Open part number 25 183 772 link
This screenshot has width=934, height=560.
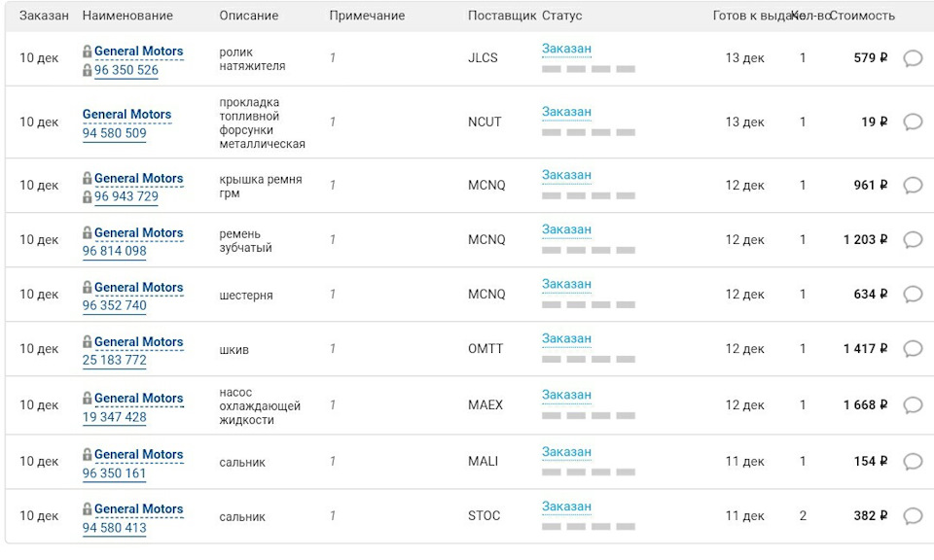click(114, 360)
